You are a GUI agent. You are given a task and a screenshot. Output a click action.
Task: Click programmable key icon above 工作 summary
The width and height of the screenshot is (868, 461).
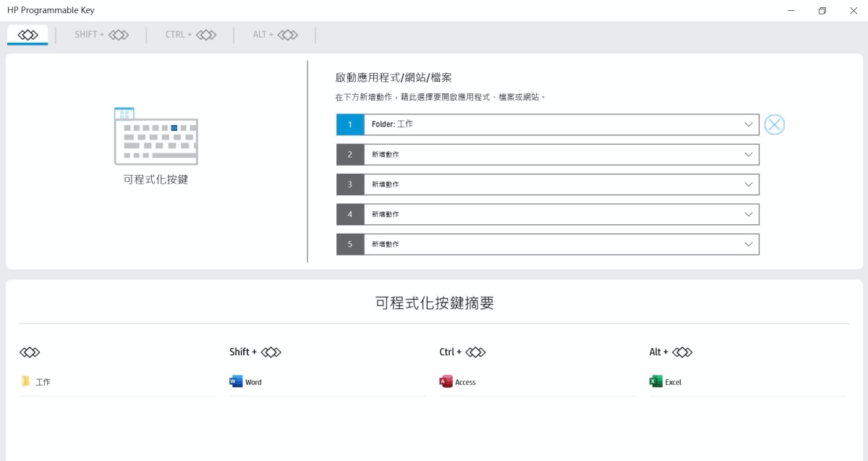[x=30, y=352]
